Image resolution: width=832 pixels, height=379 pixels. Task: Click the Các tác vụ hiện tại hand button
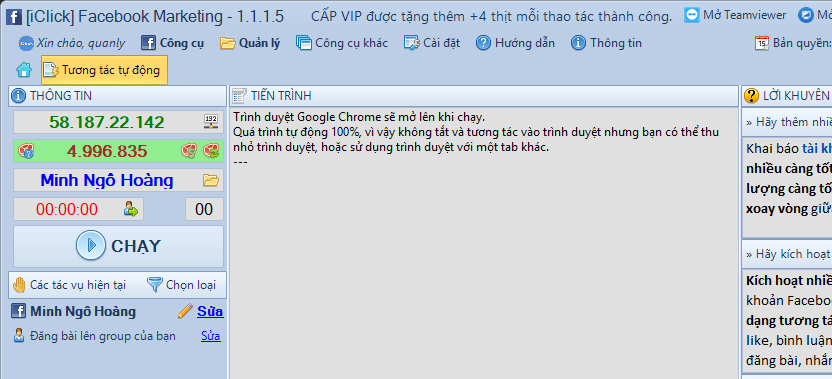(69, 285)
